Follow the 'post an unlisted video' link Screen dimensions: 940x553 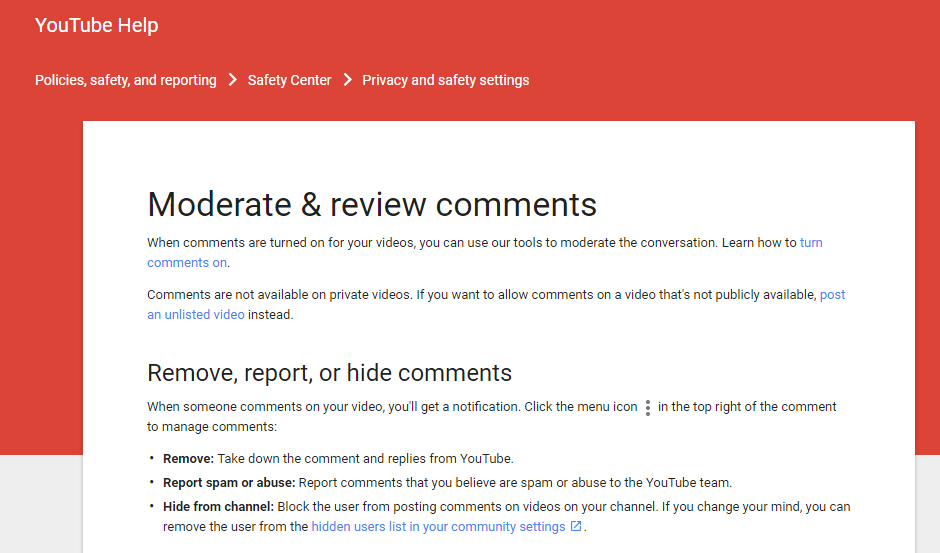pyautogui.click(x=196, y=314)
